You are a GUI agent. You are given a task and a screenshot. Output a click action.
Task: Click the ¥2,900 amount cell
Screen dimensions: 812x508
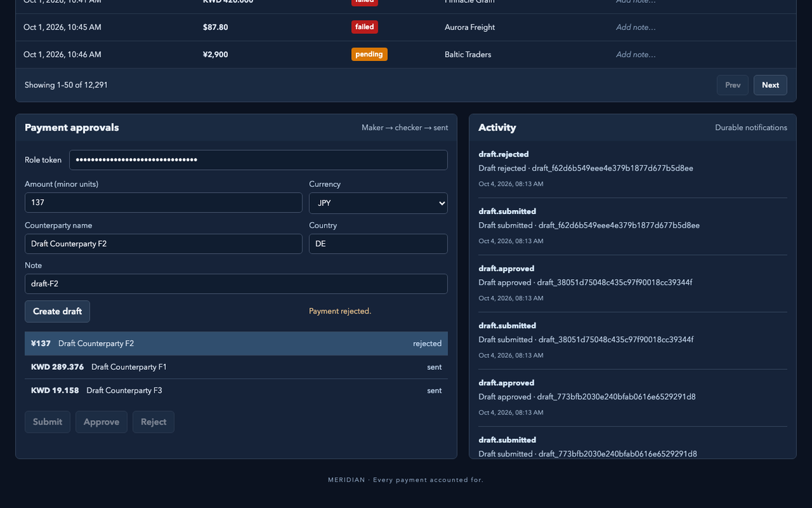[x=215, y=54]
